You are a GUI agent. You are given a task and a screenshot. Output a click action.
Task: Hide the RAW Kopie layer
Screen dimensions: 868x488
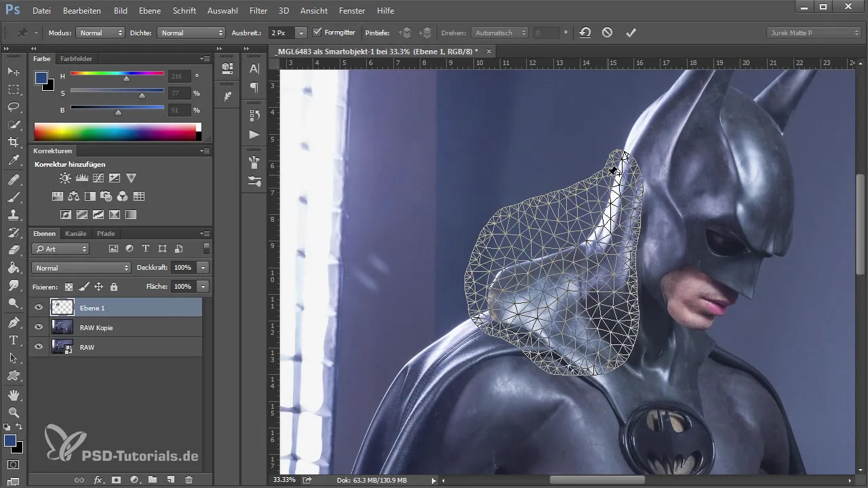tap(39, 327)
